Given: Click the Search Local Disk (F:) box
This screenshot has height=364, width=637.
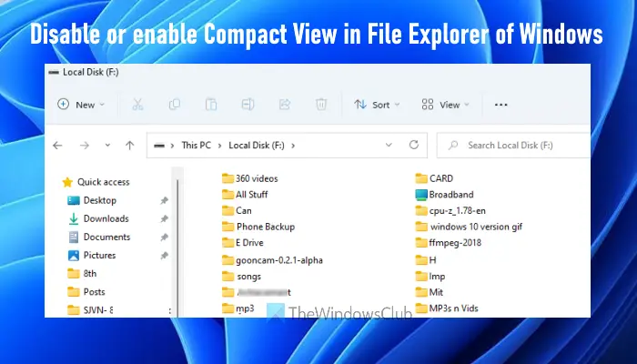Looking at the screenshot, I should (x=514, y=145).
